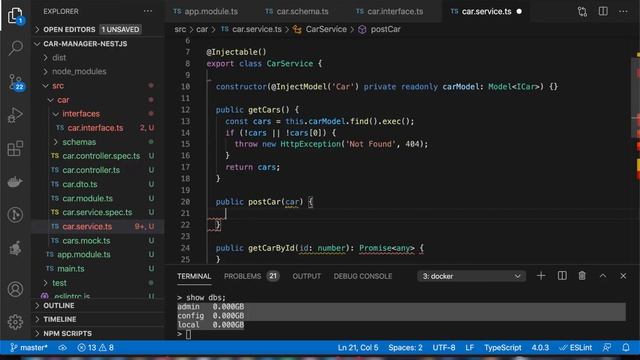Select the Terminal panel tab
The width and height of the screenshot is (640, 360).
[194, 276]
